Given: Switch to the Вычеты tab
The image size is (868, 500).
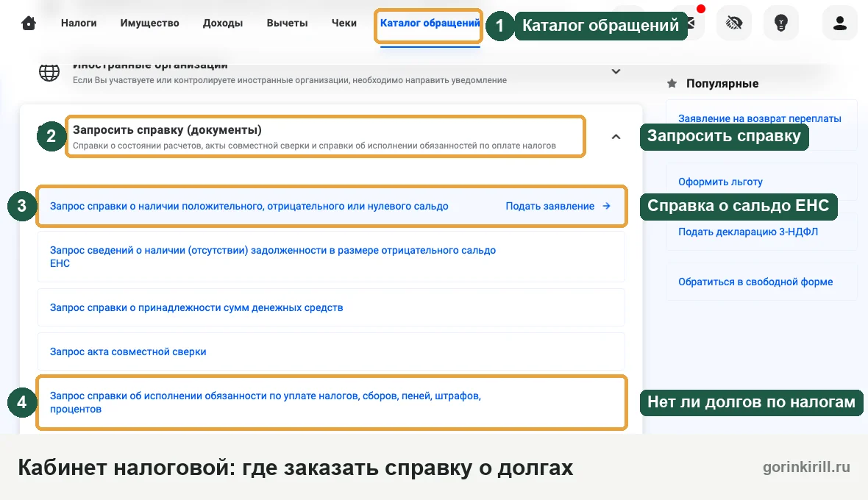Looking at the screenshot, I should point(287,24).
